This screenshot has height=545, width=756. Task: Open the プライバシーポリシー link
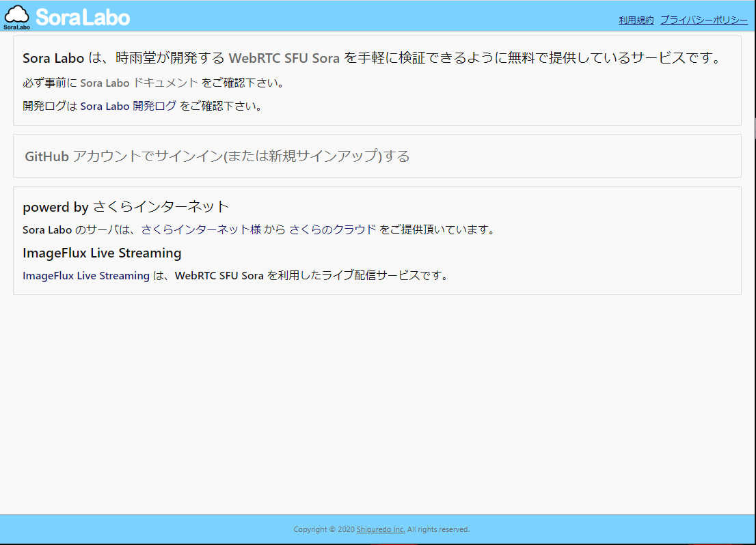pyautogui.click(x=704, y=20)
